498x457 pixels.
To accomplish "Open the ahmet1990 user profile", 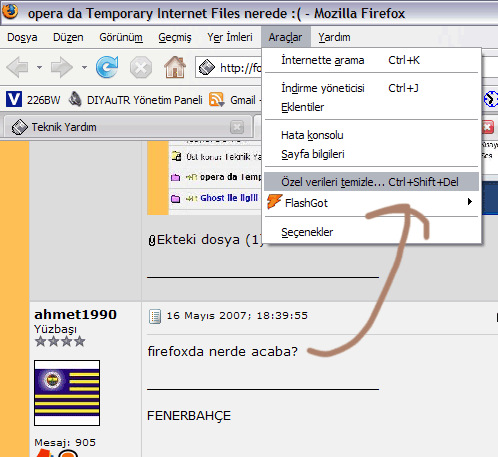I will click(x=75, y=314).
